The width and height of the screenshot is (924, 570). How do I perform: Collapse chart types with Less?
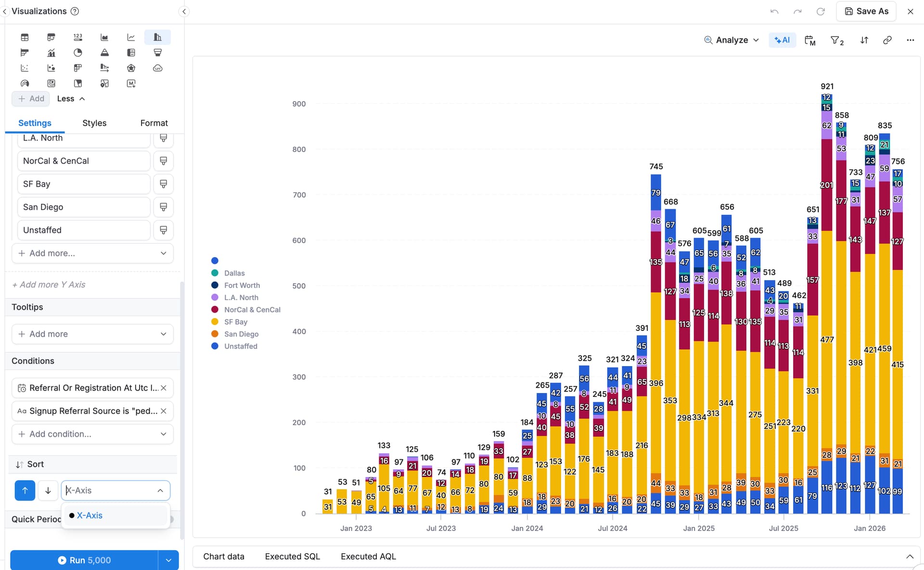pyautogui.click(x=71, y=99)
